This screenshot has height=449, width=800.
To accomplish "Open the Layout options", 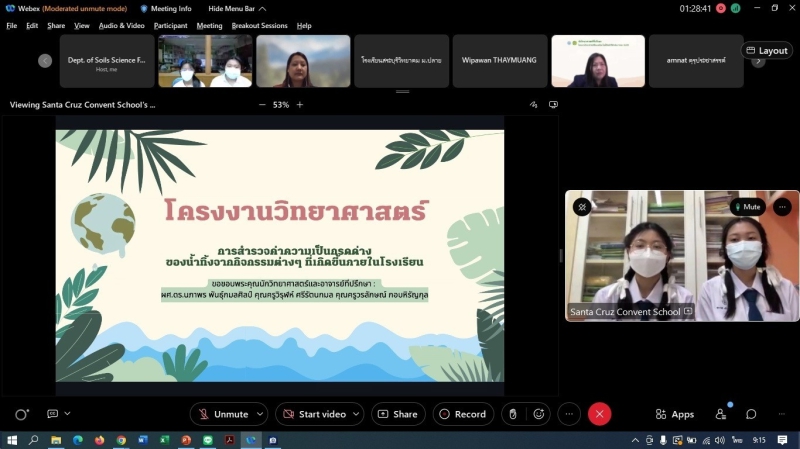I will pos(766,50).
